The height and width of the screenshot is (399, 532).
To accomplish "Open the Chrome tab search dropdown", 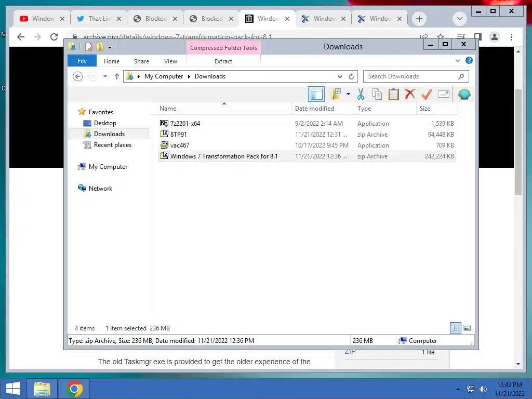I will click(459, 19).
